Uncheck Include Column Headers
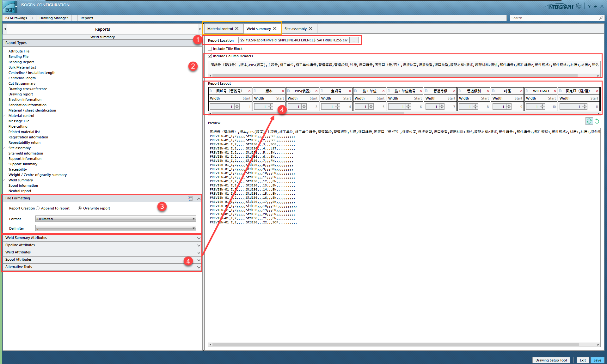This screenshot has height=364, width=607. click(x=210, y=56)
